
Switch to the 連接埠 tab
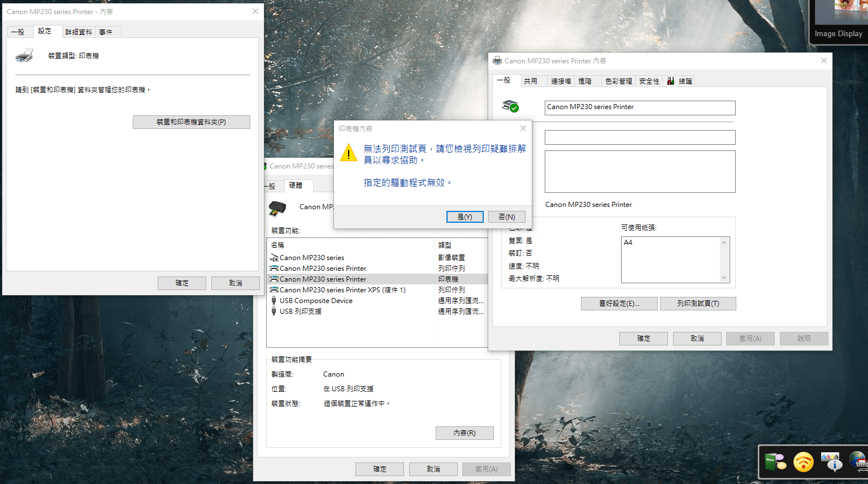pyautogui.click(x=560, y=80)
